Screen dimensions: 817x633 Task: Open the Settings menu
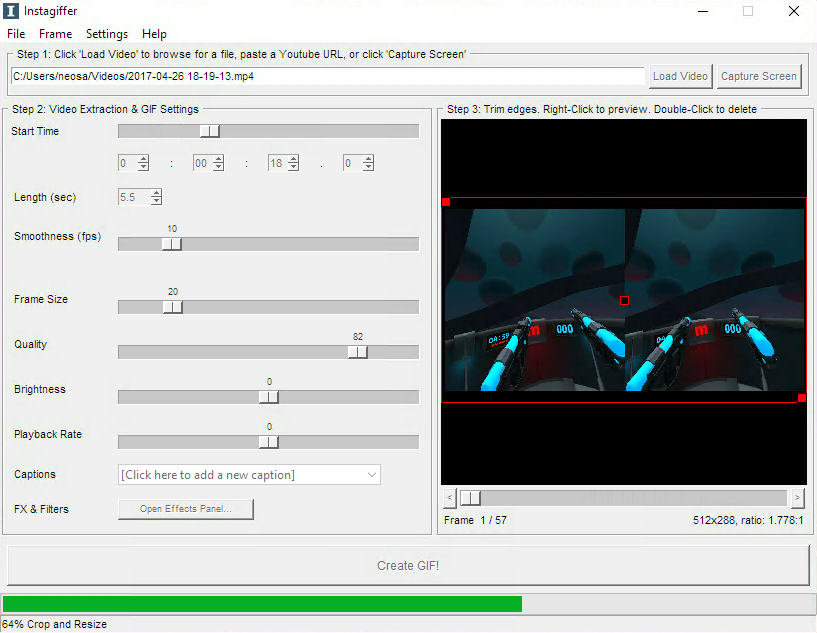(107, 34)
